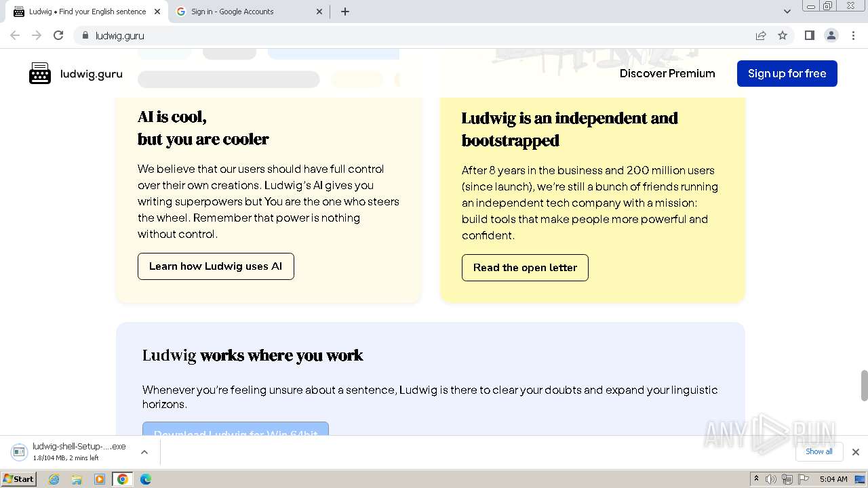
Task: Click Learn how Ludwig uses AI
Action: point(216,266)
